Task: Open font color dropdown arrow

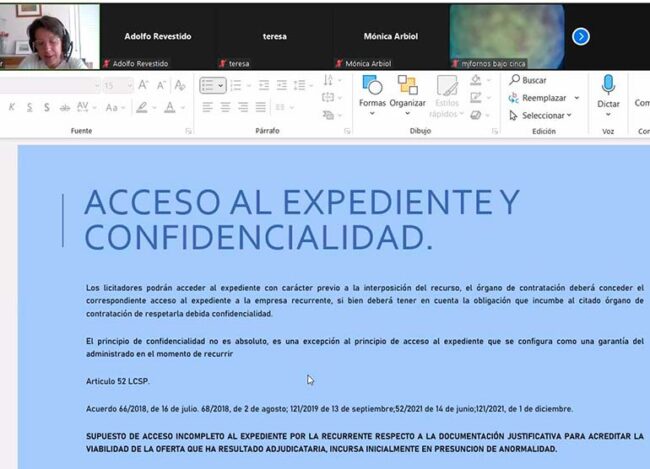Action: pos(183,108)
